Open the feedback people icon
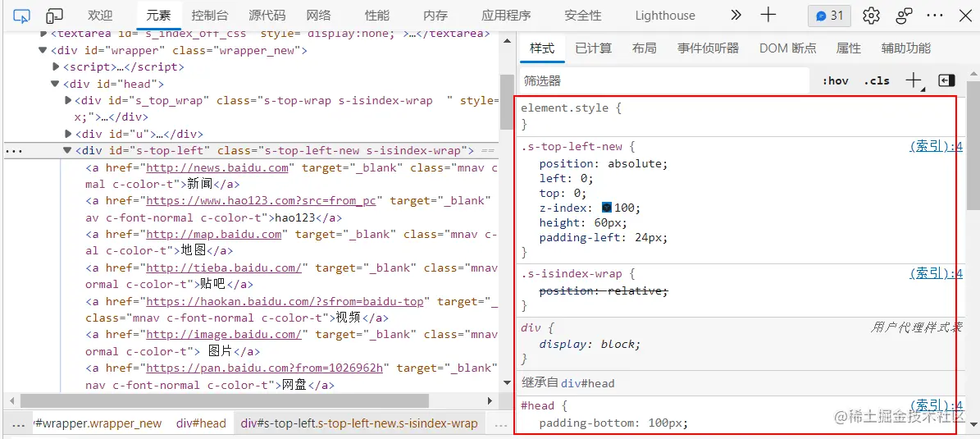 point(904,16)
